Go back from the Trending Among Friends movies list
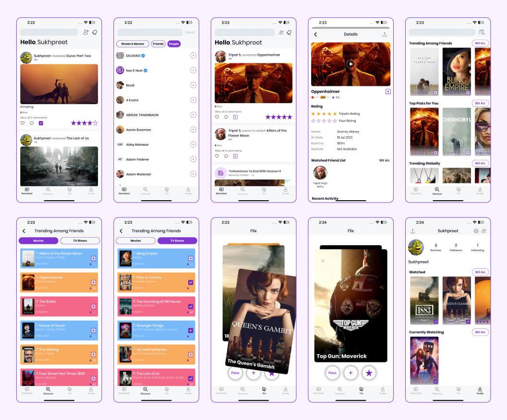The height and width of the screenshot is (420, 507). pyautogui.click(x=24, y=231)
